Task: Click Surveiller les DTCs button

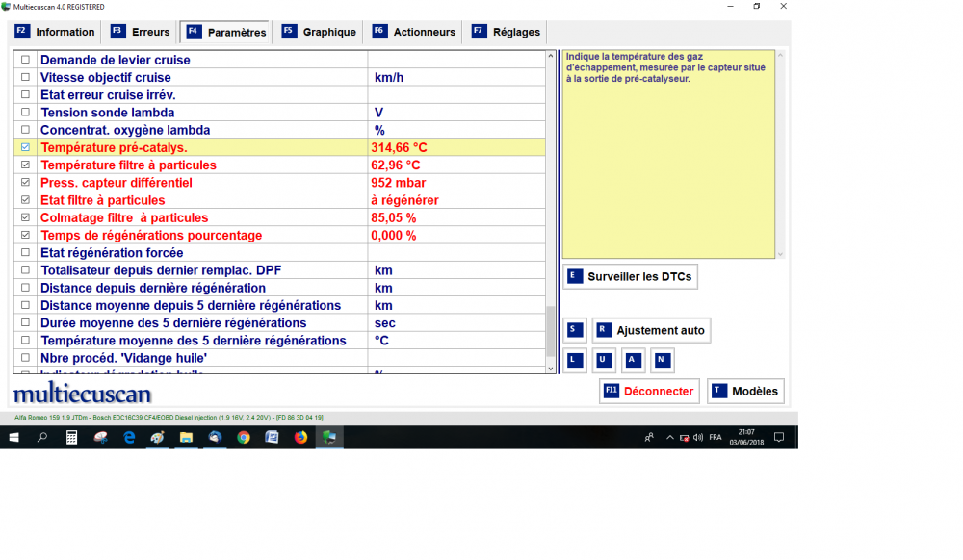Action: point(630,277)
